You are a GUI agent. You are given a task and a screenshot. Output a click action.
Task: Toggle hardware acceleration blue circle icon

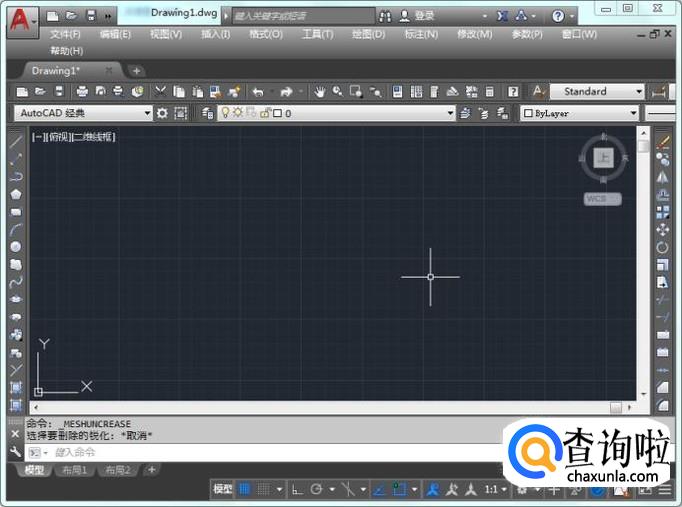click(598, 491)
